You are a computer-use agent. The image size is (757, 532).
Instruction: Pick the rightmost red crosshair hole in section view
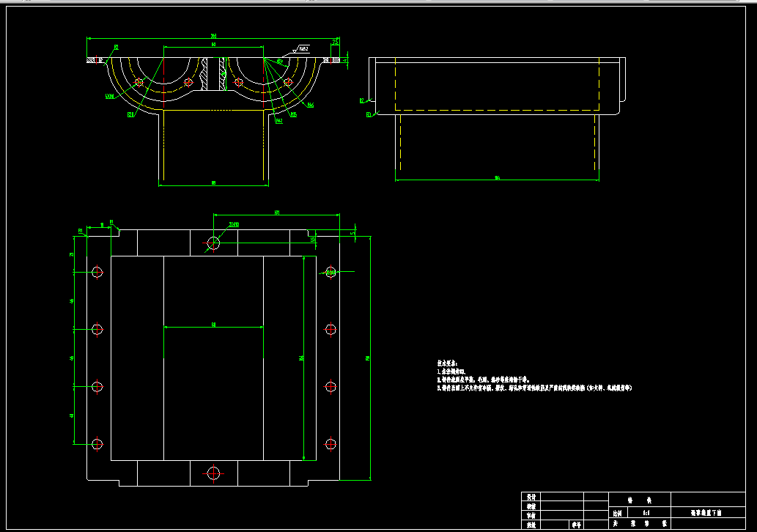(288, 82)
